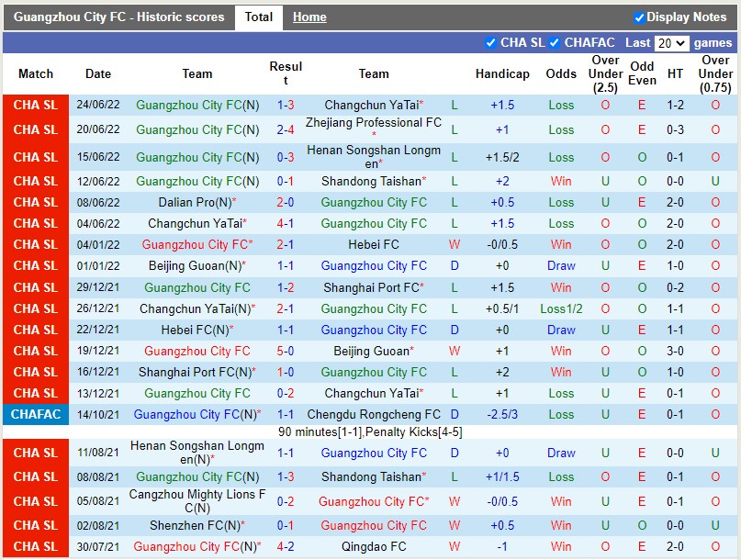Click Changchun YaTai(N) on 26/12/21

click(197, 308)
